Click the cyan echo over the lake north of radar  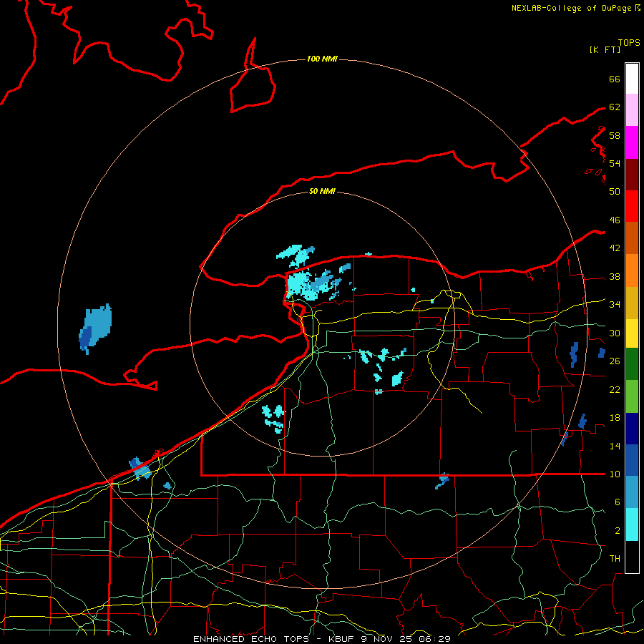pos(296,255)
